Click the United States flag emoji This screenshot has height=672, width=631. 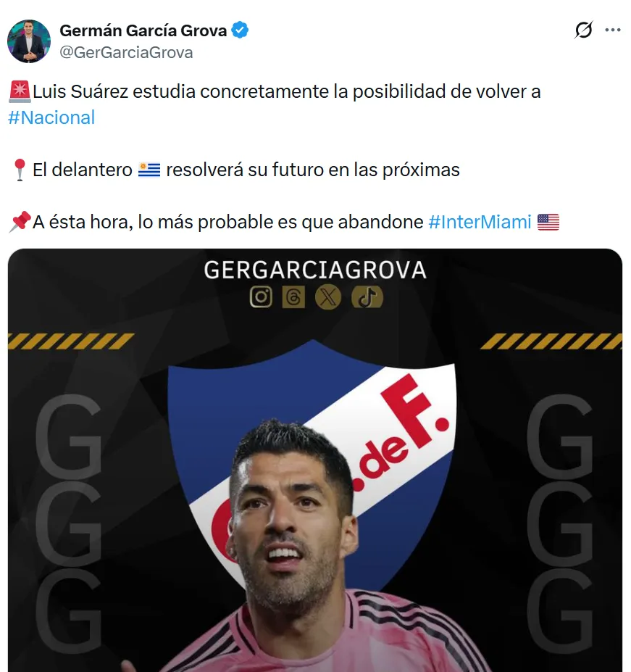[x=548, y=222]
